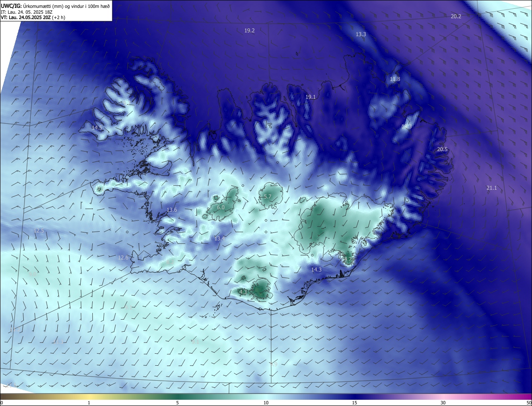Click the colorbar tick label 50

529,403
